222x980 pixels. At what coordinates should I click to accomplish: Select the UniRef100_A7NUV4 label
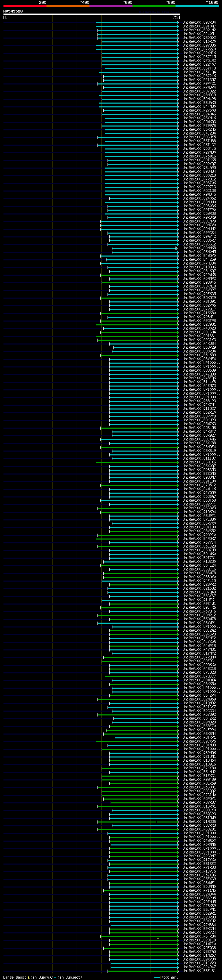tap(199, 88)
